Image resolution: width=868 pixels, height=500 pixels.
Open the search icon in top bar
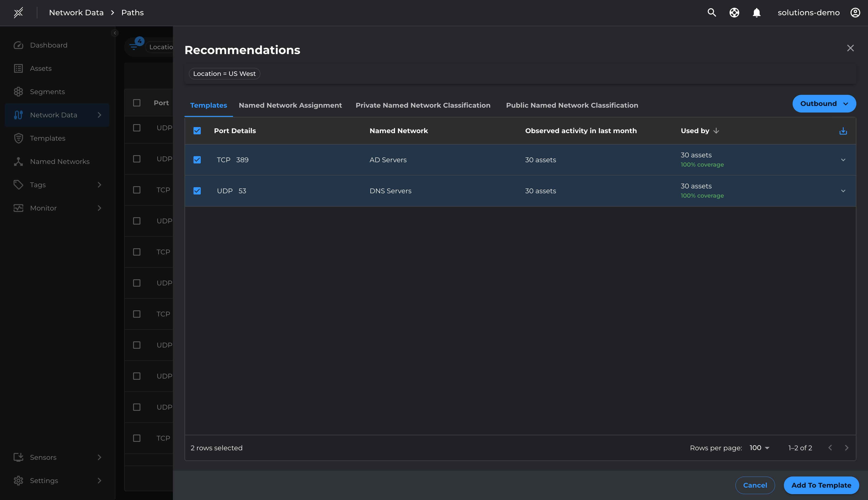711,12
